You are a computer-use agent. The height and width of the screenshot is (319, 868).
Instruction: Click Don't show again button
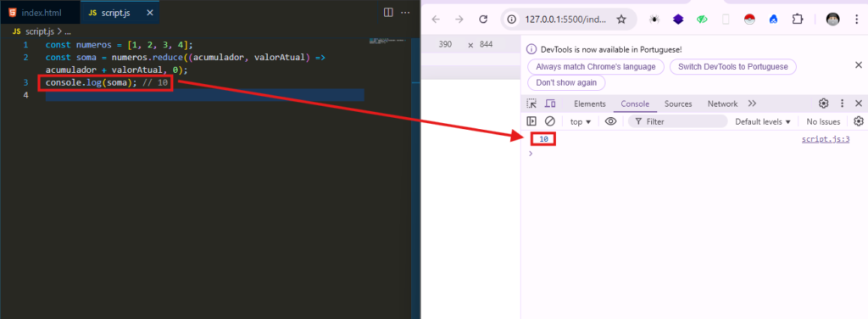coord(566,82)
